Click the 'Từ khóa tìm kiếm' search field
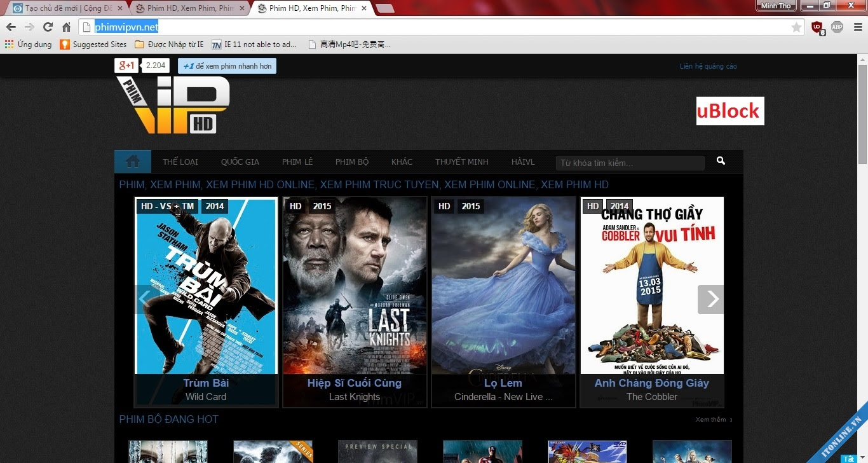Screen dimensions: 868x463 (x=630, y=163)
